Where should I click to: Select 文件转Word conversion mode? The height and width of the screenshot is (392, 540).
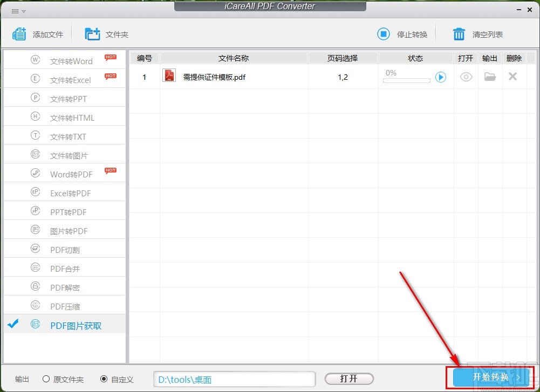pyautogui.click(x=65, y=60)
